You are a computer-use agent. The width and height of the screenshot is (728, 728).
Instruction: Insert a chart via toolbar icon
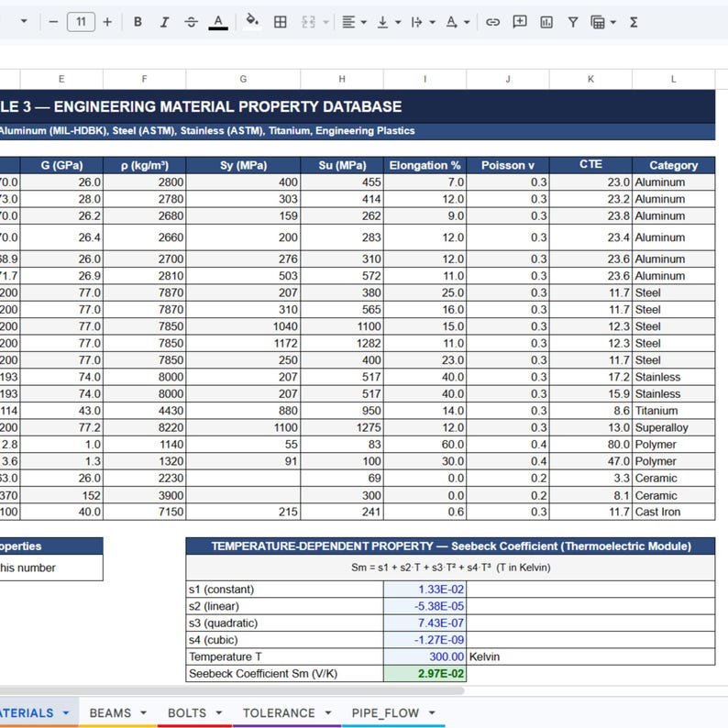click(x=546, y=22)
